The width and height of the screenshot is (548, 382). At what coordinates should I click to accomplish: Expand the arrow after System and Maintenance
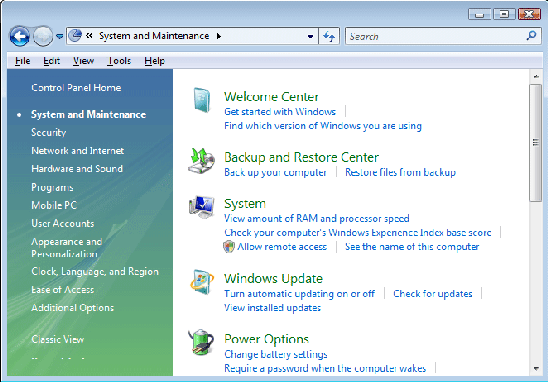[x=219, y=36]
